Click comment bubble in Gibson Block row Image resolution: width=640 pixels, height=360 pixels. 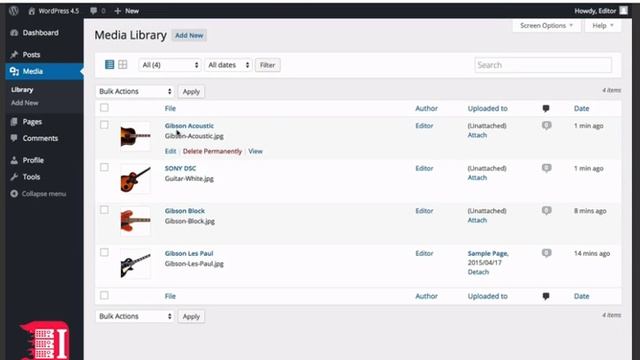[x=547, y=211]
